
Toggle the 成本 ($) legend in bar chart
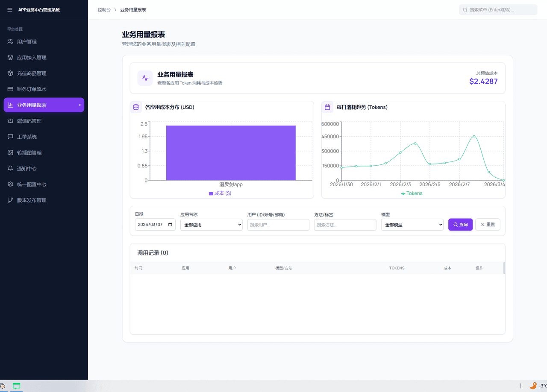[220, 193]
